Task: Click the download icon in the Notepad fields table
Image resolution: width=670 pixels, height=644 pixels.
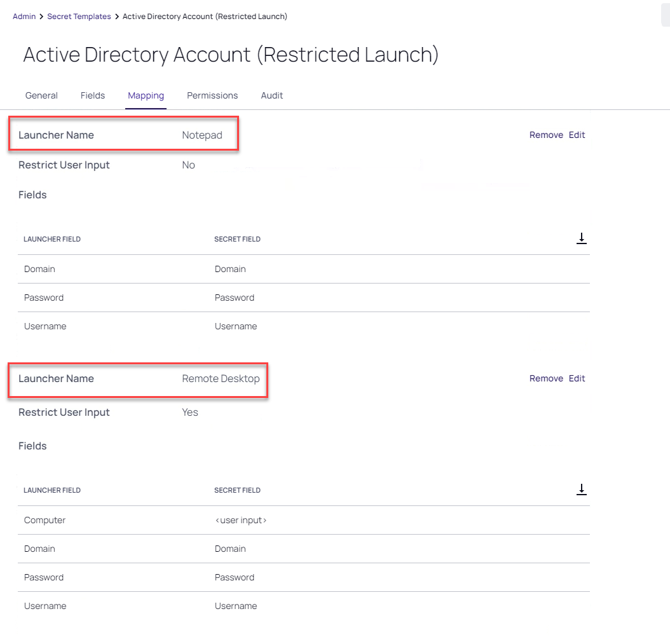Action: click(581, 238)
